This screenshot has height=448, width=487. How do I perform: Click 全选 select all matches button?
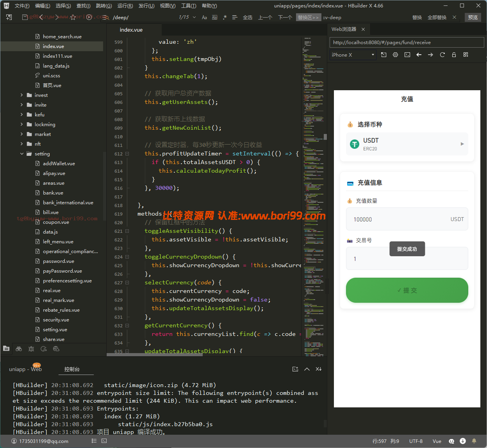pos(248,17)
